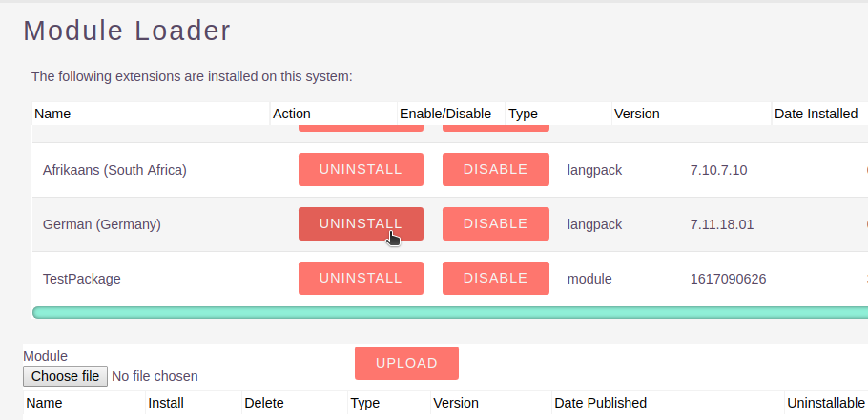
Task: Click the Install column header
Action: pos(166,403)
